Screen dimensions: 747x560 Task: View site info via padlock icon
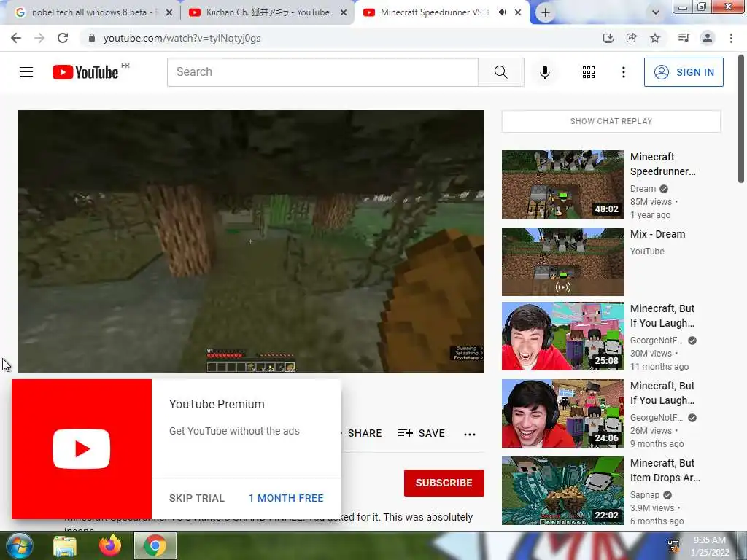point(92,38)
